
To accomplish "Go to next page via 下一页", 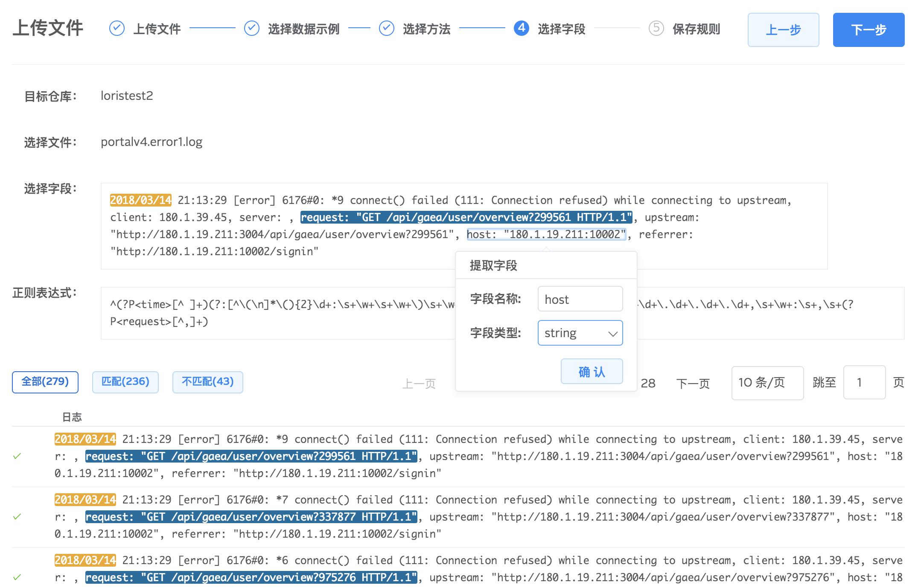I will (x=692, y=384).
